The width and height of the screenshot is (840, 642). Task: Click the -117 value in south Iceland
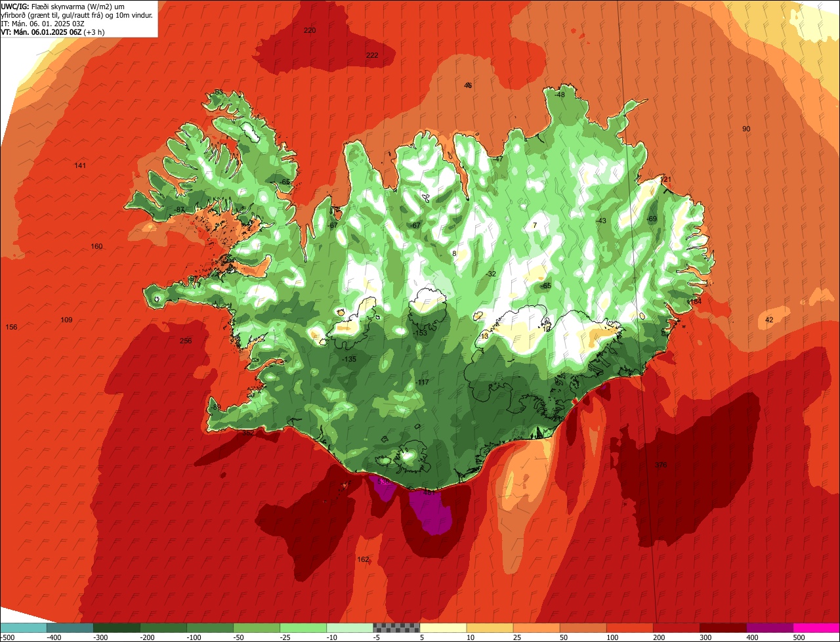pos(423,382)
